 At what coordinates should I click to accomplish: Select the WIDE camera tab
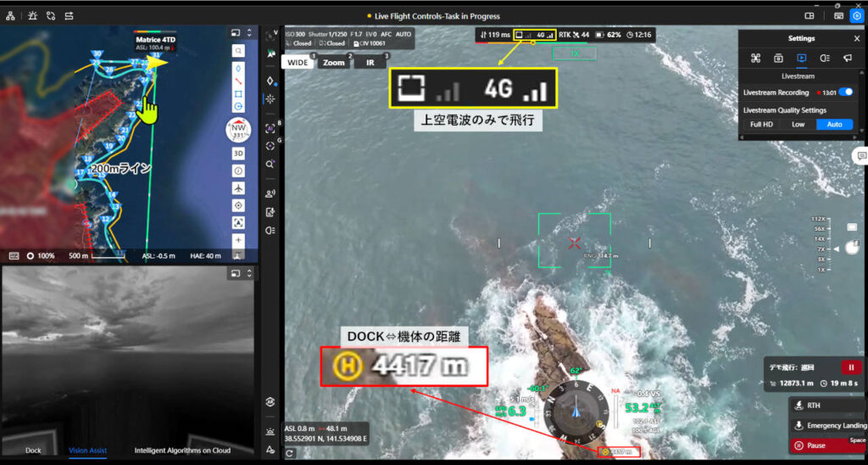[x=298, y=63]
